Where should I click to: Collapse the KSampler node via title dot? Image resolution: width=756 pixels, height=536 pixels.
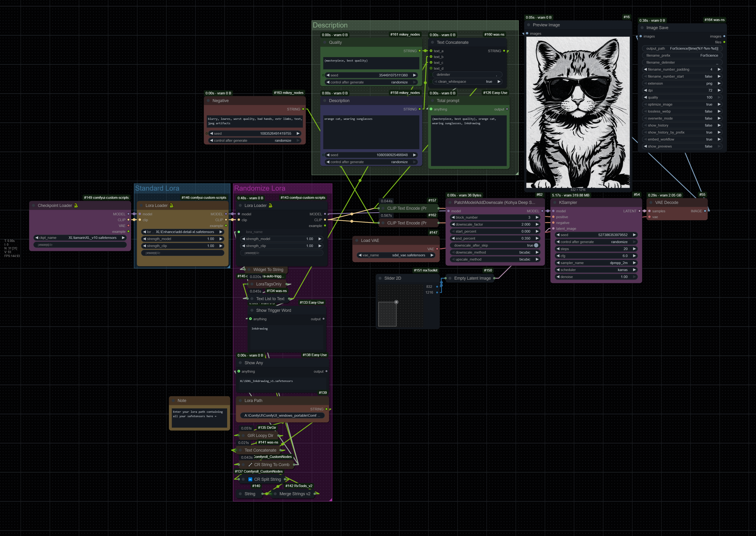click(x=555, y=202)
